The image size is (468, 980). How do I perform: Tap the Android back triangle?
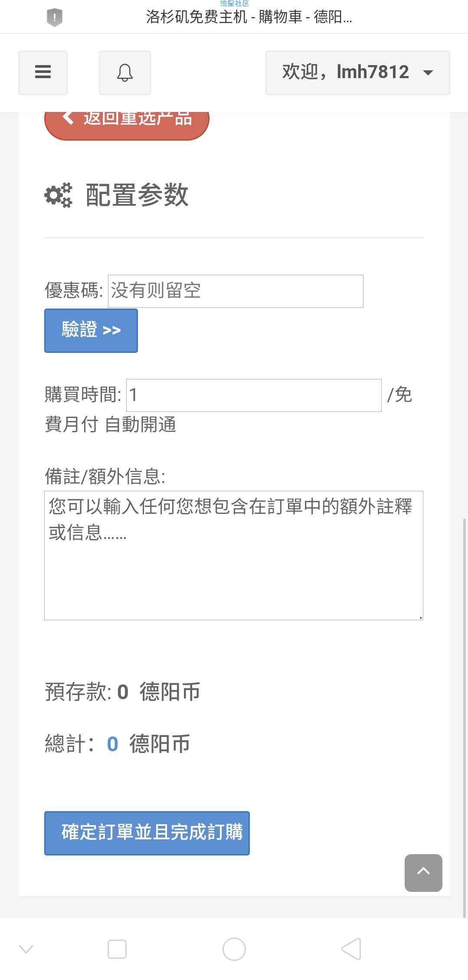(351, 949)
